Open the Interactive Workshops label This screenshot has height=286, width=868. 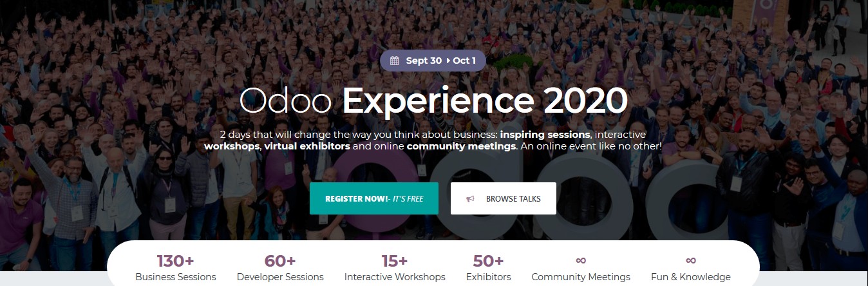point(395,277)
